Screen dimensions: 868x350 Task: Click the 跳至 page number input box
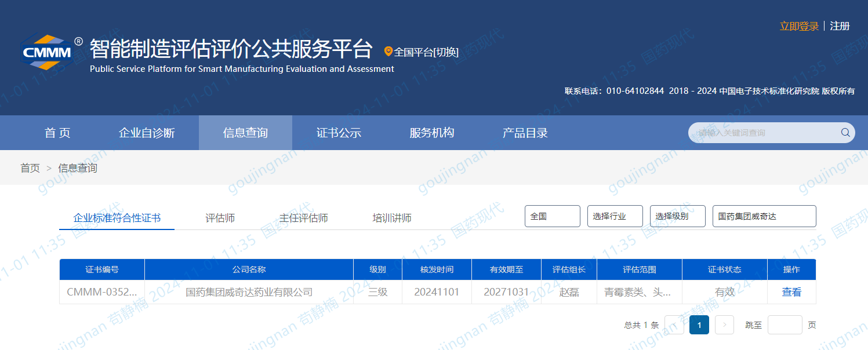(x=785, y=325)
